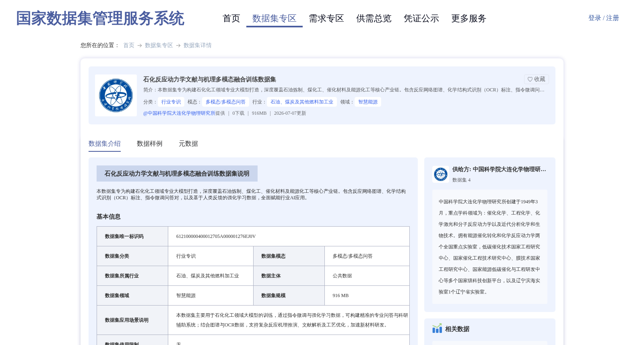Image resolution: width=644 pixels, height=345 pixels.
Task: Click the 数据集 4 count under supplier
Action: [x=461, y=180]
